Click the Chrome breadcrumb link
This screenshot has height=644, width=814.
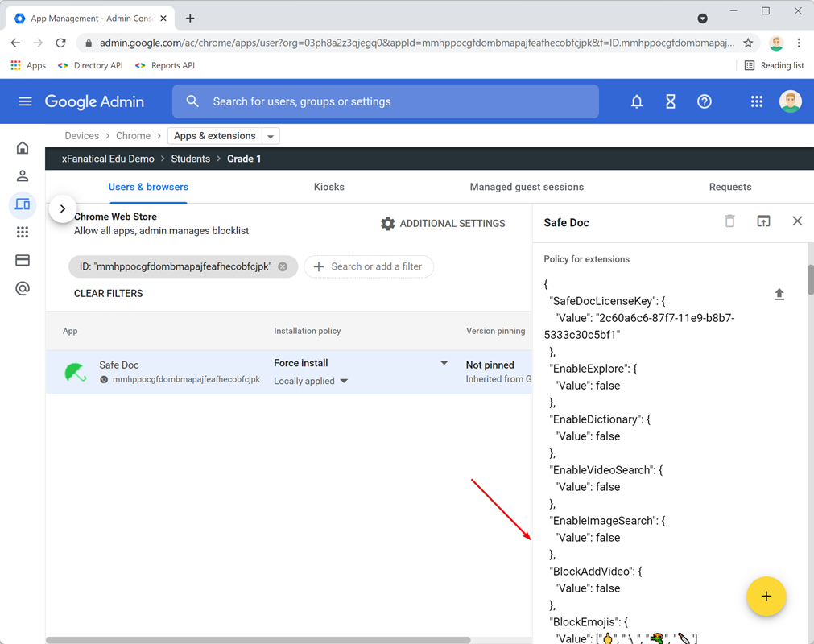133,136
